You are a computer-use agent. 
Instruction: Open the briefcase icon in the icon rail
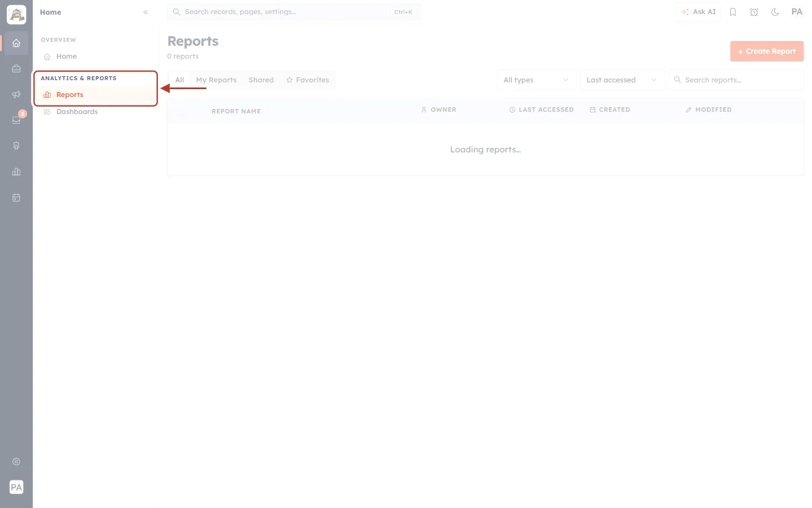(x=16, y=69)
